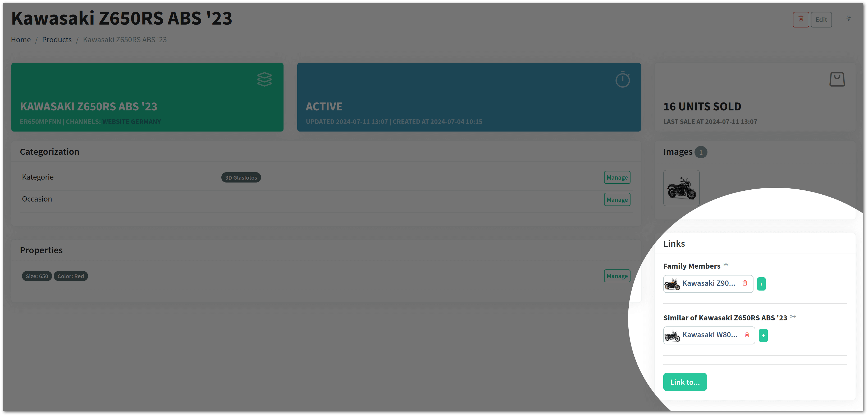Click the layers/stack icon on green card
This screenshot has width=868, height=416.
pyautogui.click(x=265, y=80)
